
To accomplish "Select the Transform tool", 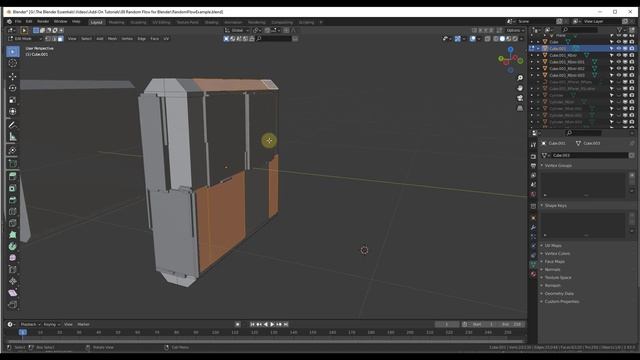I will [x=13, y=111].
